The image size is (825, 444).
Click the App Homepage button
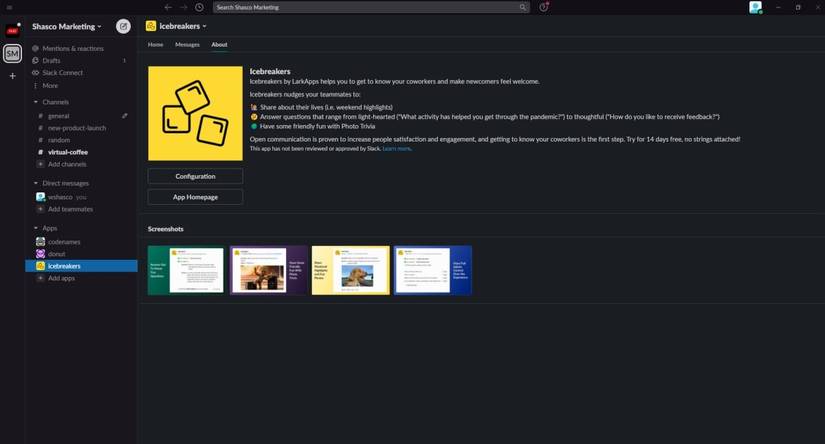point(195,197)
